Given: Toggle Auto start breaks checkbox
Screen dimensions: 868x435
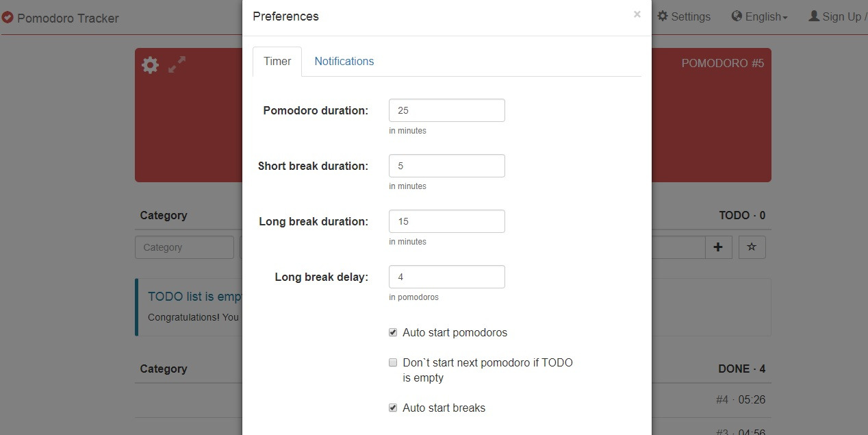Looking at the screenshot, I should [x=393, y=408].
